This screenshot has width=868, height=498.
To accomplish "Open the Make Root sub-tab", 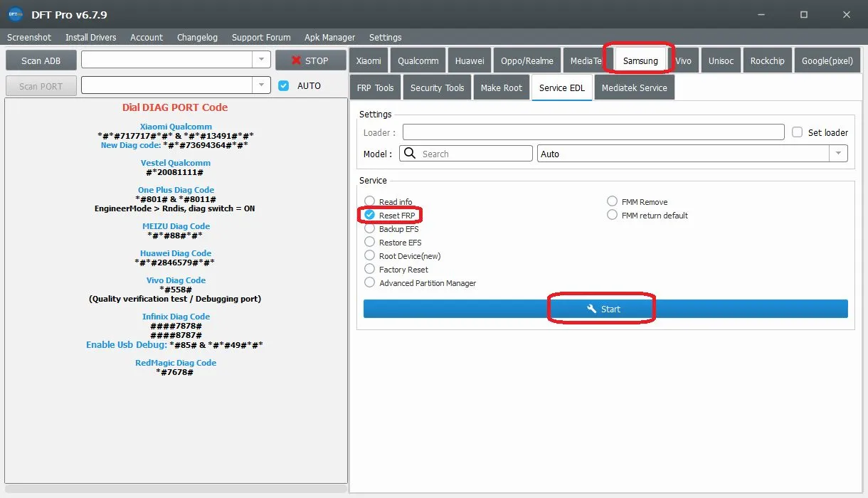I will [x=501, y=88].
